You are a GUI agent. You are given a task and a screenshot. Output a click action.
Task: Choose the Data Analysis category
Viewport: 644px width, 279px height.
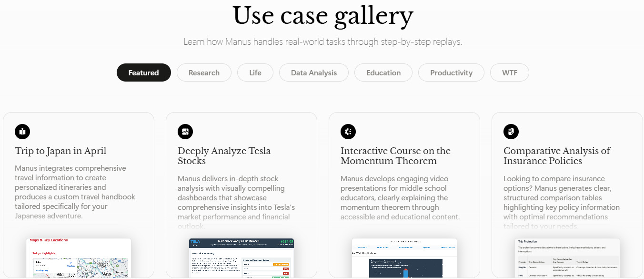pyautogui.click(x=314, y=72)
